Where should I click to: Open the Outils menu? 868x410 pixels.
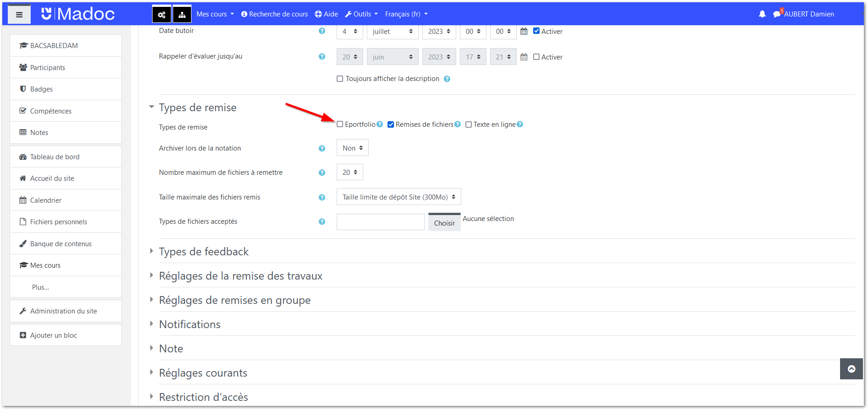361,14
